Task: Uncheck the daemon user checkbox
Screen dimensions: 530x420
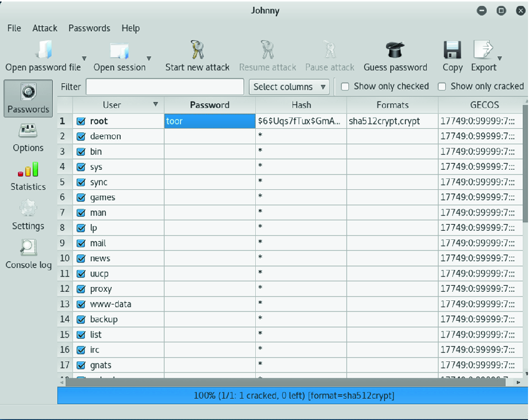Action: click(81, 136)
